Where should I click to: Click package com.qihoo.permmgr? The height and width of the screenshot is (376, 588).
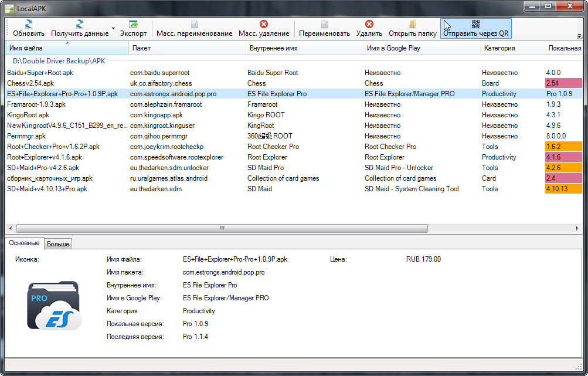pos(159,136)
